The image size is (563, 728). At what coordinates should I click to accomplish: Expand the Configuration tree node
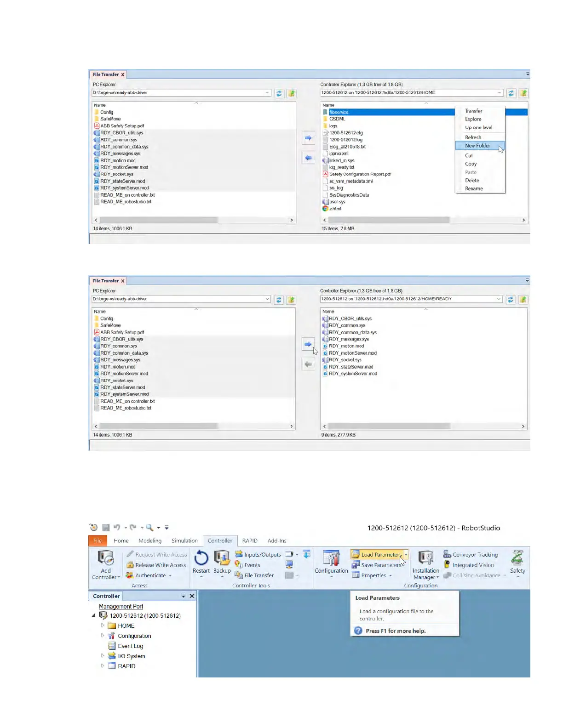[x=103, y=636]
